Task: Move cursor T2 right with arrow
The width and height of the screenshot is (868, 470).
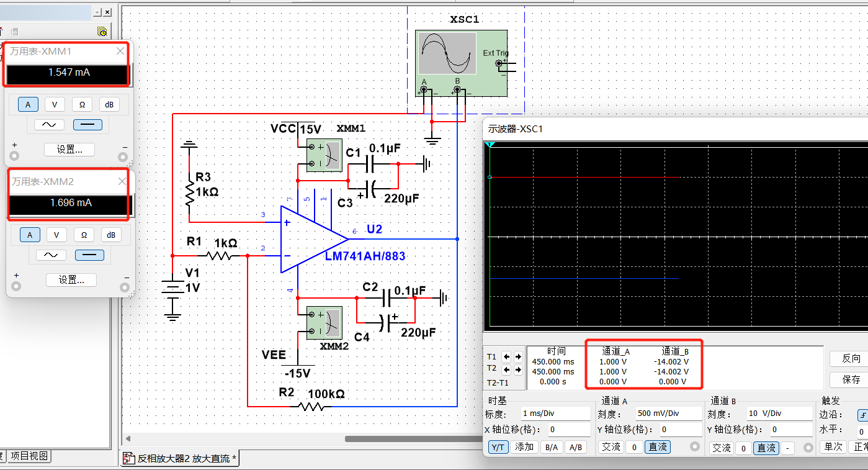Action: coord(518,370)
